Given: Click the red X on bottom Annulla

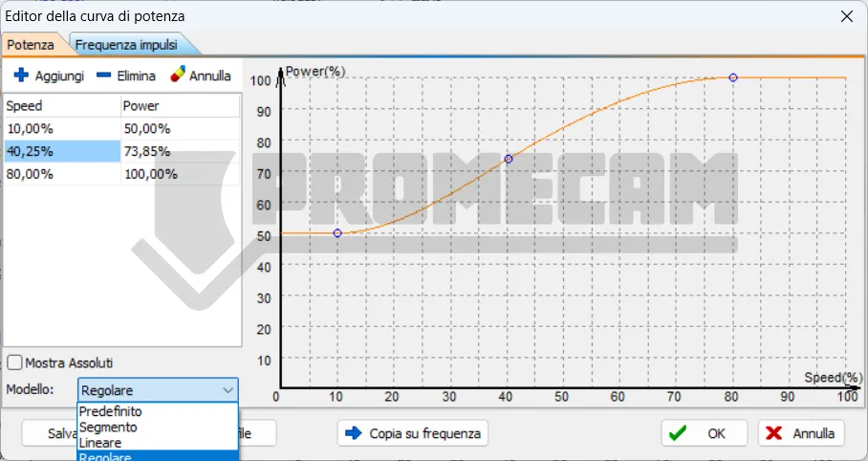Looking at the screenshot, I should pos(774,433).
